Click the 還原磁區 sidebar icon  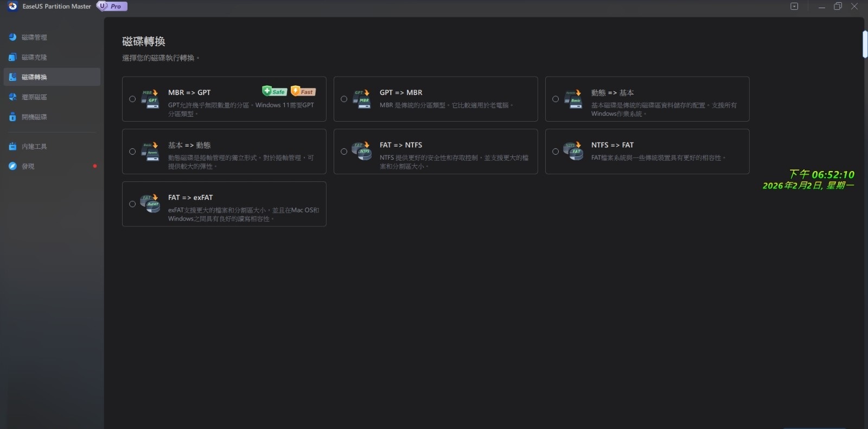[12, 97]
